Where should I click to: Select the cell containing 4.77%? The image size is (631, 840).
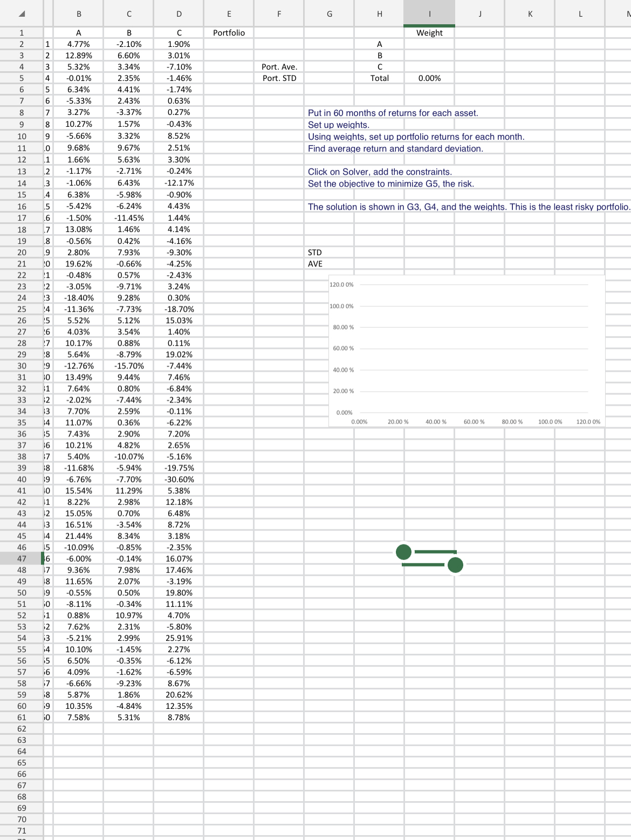pos(79,44)
